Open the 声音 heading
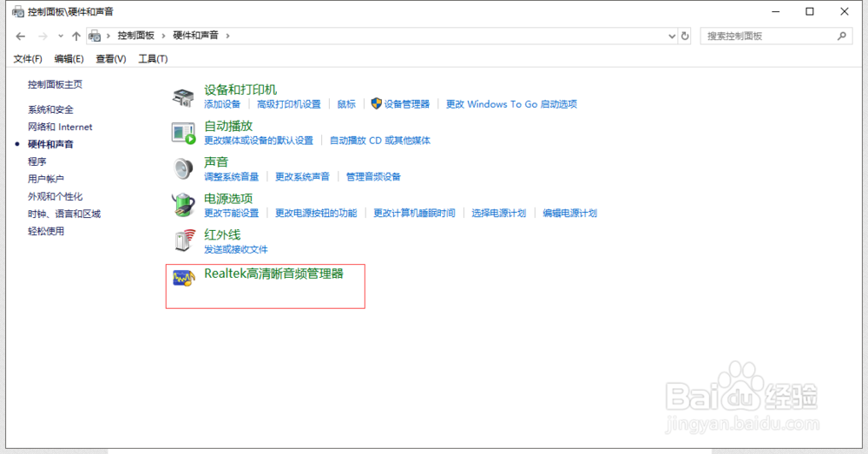Viewport: 868px width, 454px height. [216, 162]
